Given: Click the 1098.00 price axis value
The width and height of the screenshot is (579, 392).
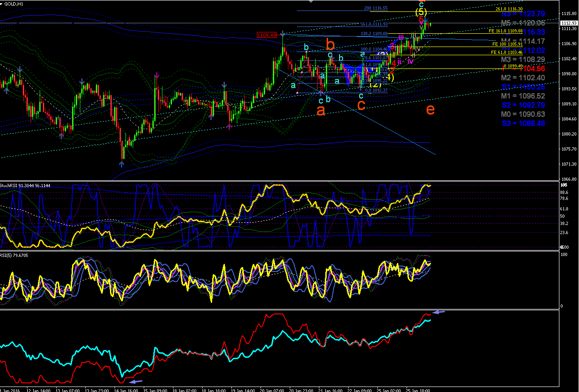Looking at the screenshot, I should 569,74.
